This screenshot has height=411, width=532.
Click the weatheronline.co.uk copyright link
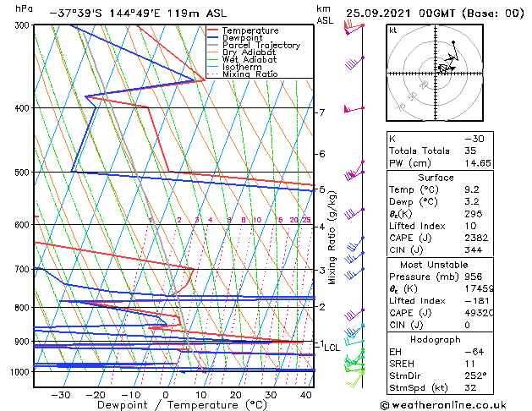pos(443,405)
